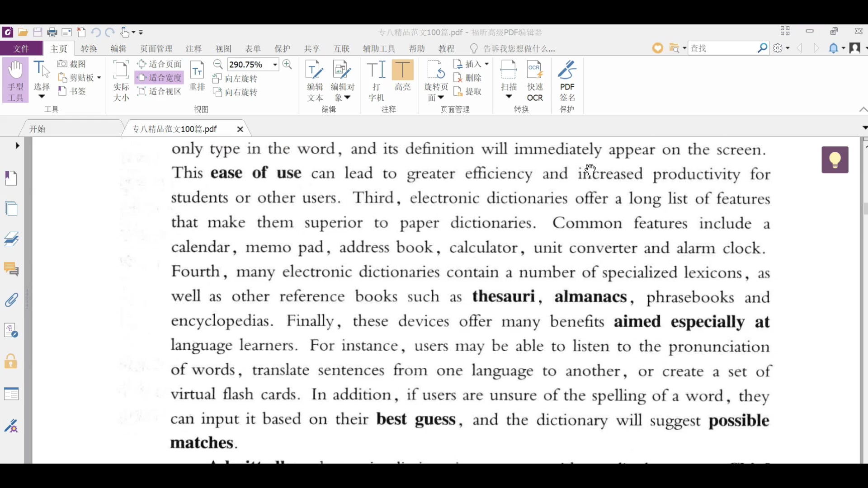Click the zoom in magnifier

click(x=287, y=64)
